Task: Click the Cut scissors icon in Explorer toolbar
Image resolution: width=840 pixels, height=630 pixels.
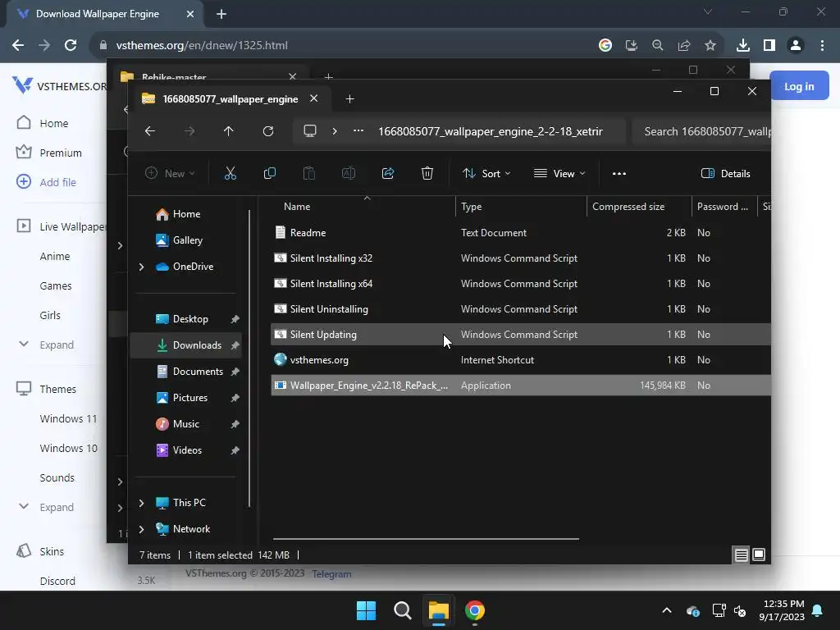Action: (230, 173)
